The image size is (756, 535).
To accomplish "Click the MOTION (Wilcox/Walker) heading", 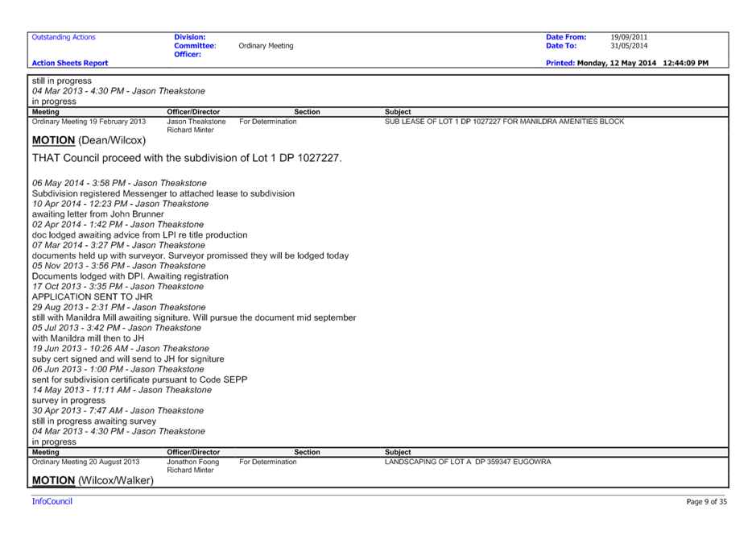I will click(x=93, y=481).
